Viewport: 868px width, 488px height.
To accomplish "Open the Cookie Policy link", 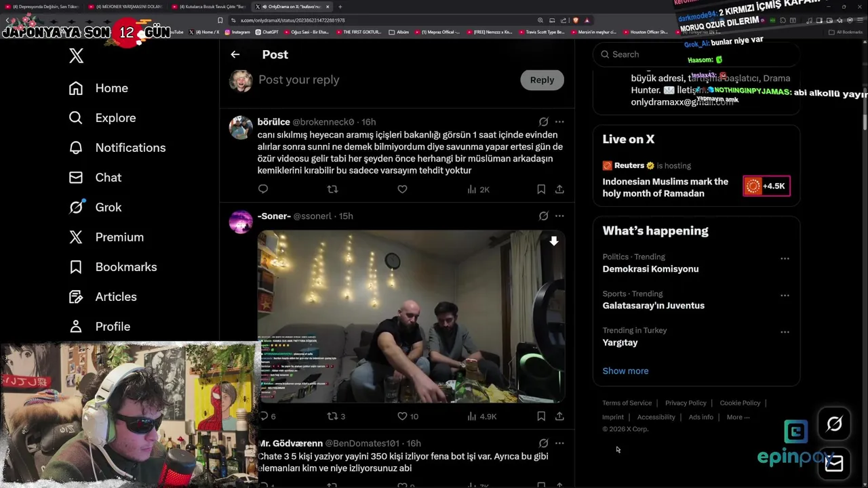I will point(740,403).
